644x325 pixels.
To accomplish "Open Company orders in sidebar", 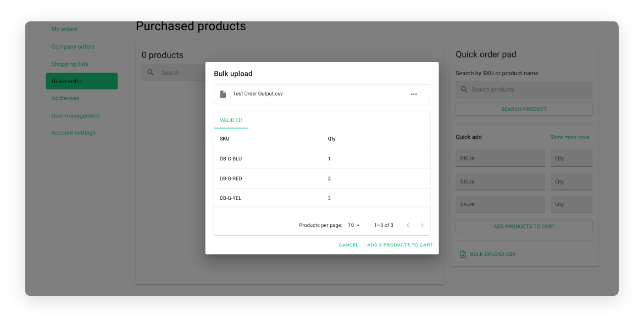I will pos(73,47).
